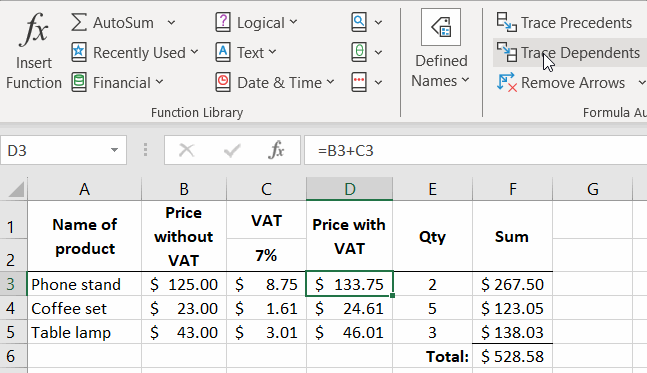Image resolution: width=647 pixels, height=373 pixels.
Task: Click the 'Sum' header cell
Action: 512,236
